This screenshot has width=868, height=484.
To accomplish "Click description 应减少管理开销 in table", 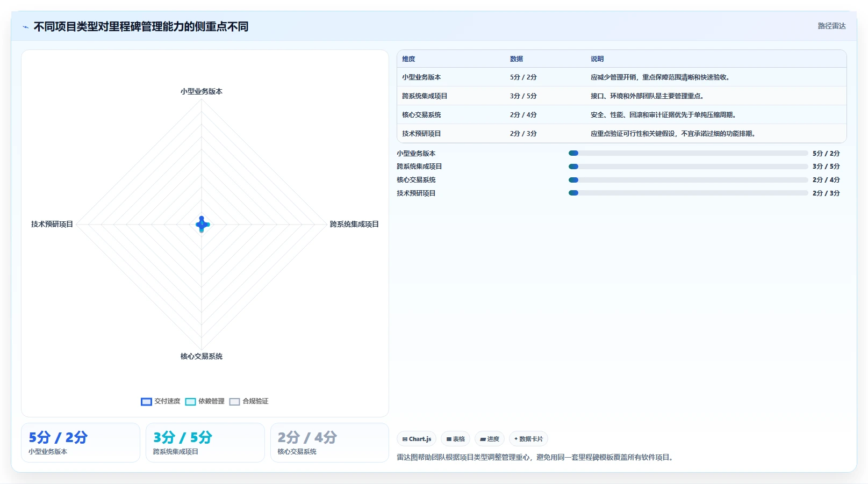I will tap(661, 77).
